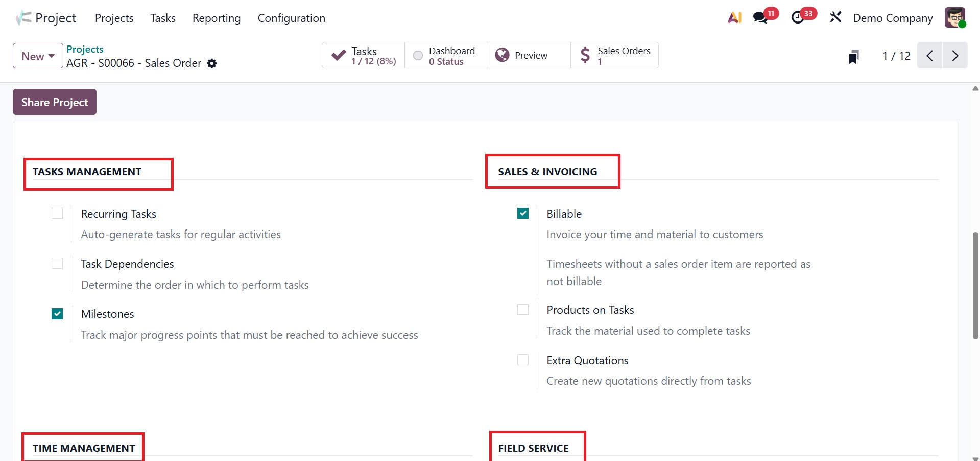Viewport: 980px width, 461px height.
Task: Click the vertical scrollbar thumb
Action: coord(975,285)
